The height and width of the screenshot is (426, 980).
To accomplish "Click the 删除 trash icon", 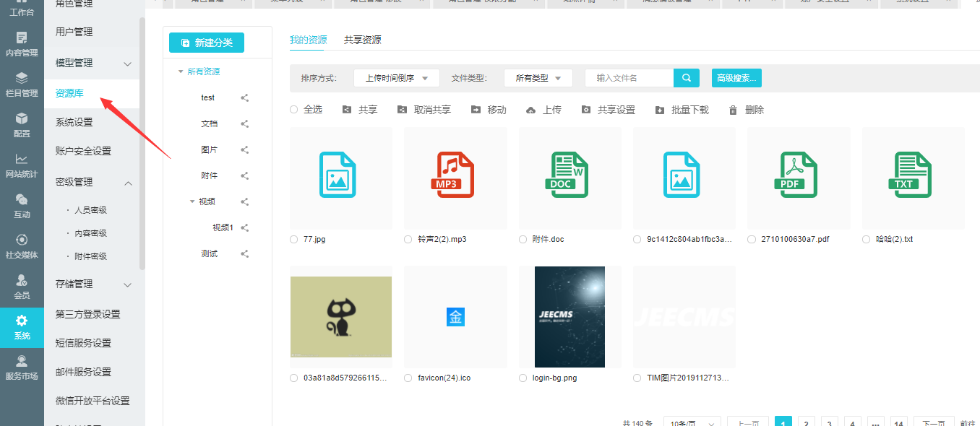I will [733, 110].
